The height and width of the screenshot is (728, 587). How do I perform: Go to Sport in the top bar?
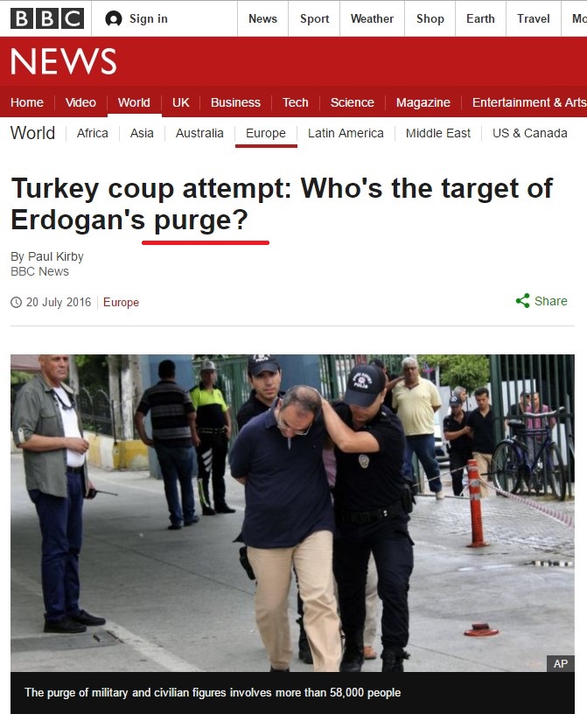point(314,18)
